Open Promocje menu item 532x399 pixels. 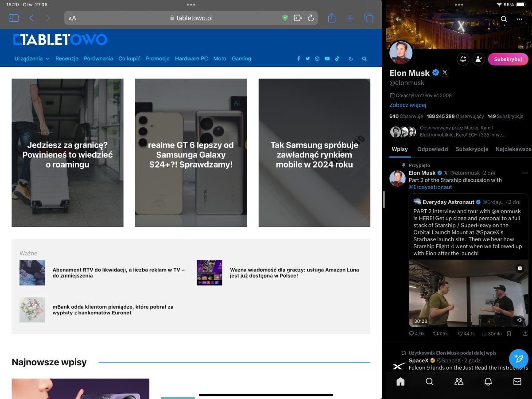[158, 59]
